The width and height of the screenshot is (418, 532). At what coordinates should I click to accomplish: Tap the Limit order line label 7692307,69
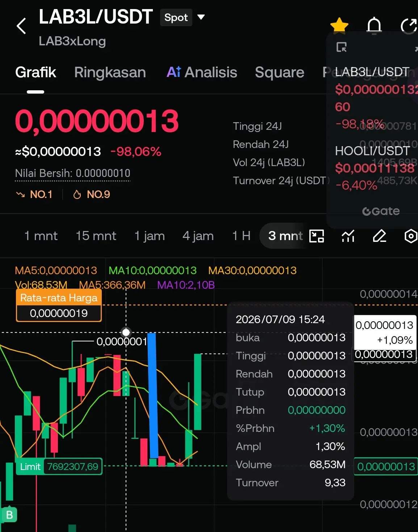tap(59, 466)
